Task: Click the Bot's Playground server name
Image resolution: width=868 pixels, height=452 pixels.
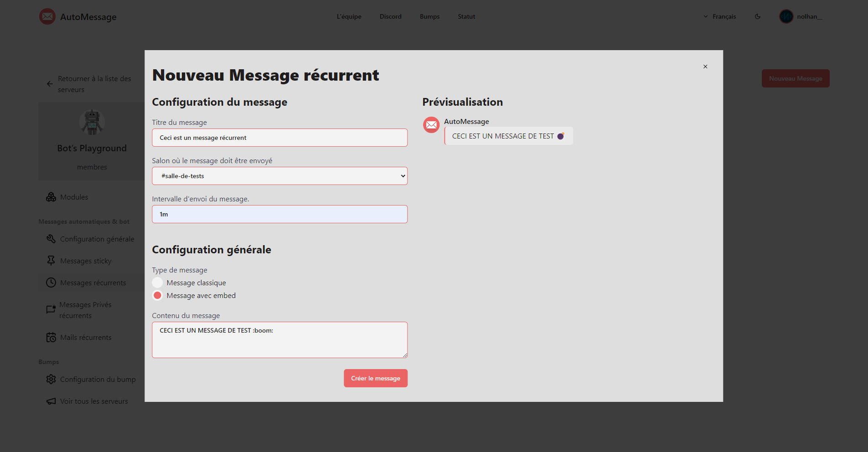Action: tap(92, 148)
